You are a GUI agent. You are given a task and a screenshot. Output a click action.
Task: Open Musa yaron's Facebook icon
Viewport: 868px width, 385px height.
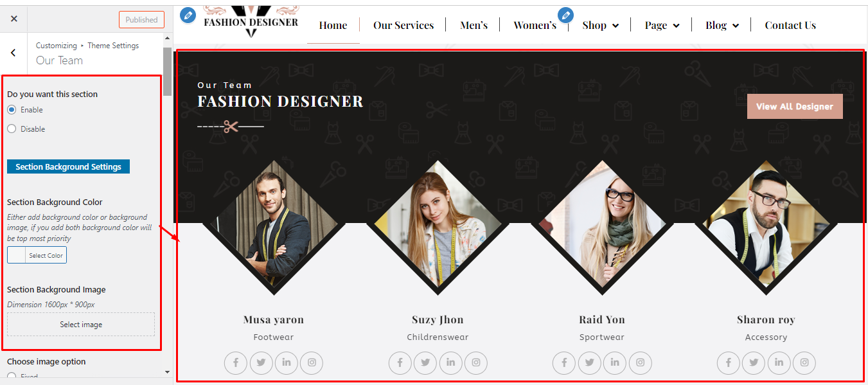click(236, 363)
